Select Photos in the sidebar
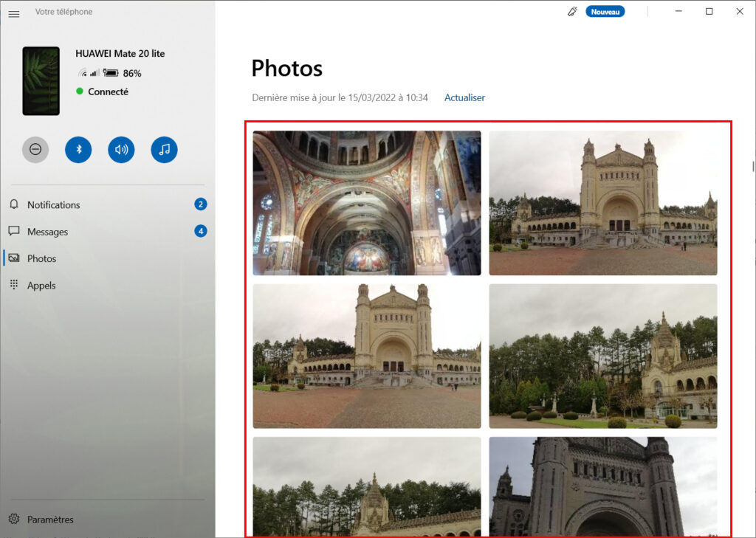This screenshot has height=538, width=756. click(x=108, y=258)
